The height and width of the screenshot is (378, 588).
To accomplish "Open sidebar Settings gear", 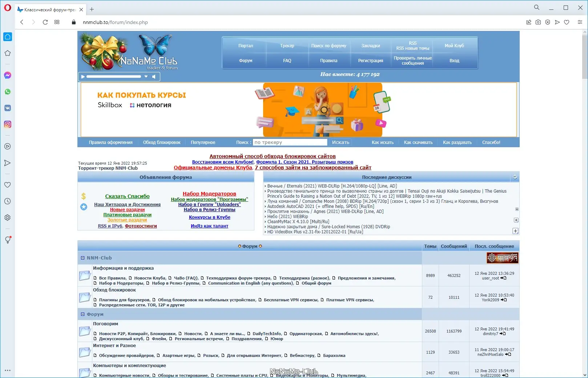I will tap(7, 217).
